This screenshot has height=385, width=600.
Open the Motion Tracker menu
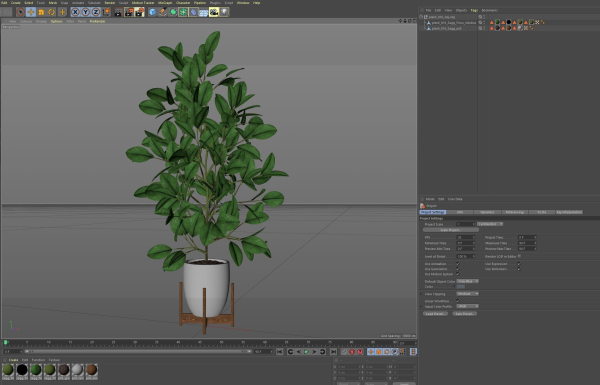pos(143,3)
